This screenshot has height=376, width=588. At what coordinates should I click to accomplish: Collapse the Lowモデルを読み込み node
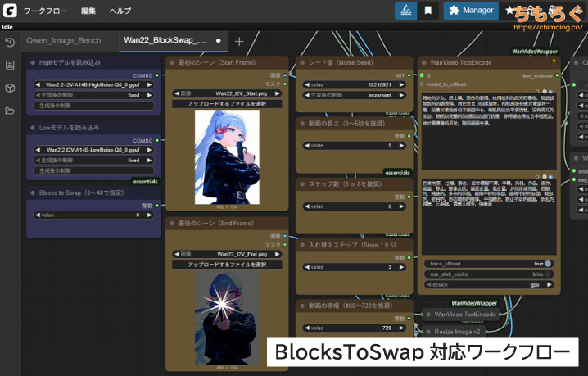coord(33,128)
